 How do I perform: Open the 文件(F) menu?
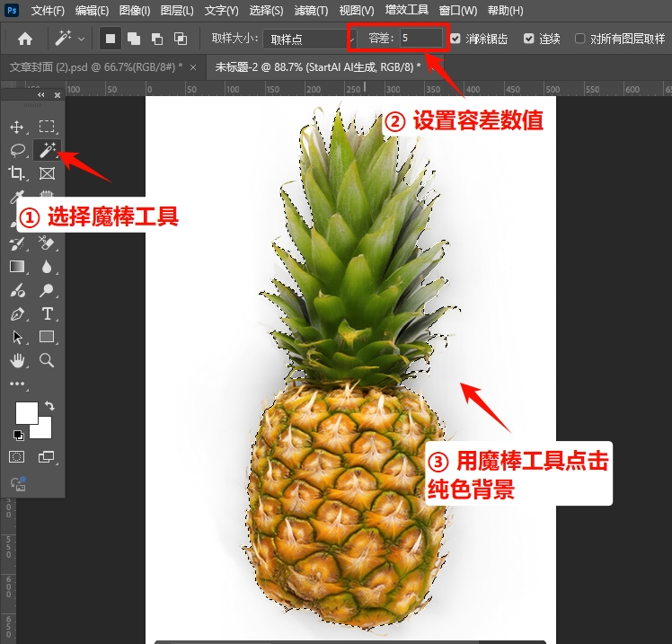[x=48, y=10]
